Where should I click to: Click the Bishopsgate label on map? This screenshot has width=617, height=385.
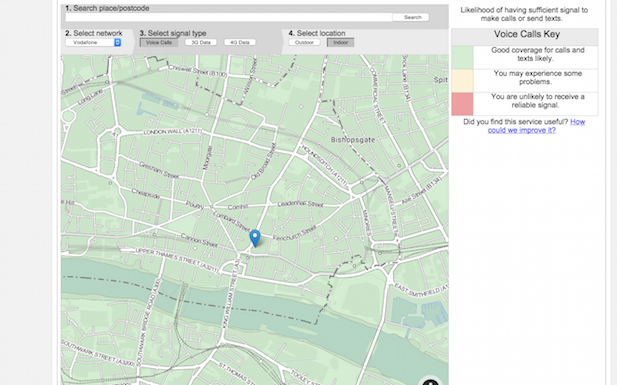tap(353, 140)
